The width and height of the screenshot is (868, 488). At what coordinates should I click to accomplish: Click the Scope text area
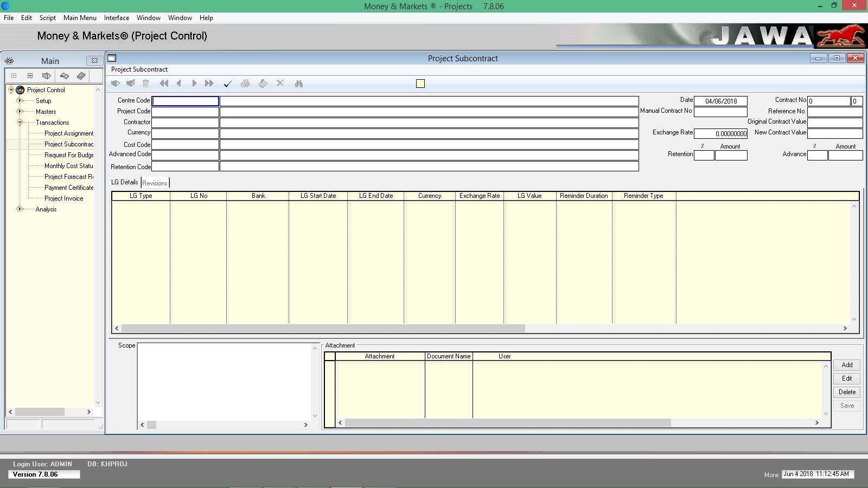click(225, 381)
